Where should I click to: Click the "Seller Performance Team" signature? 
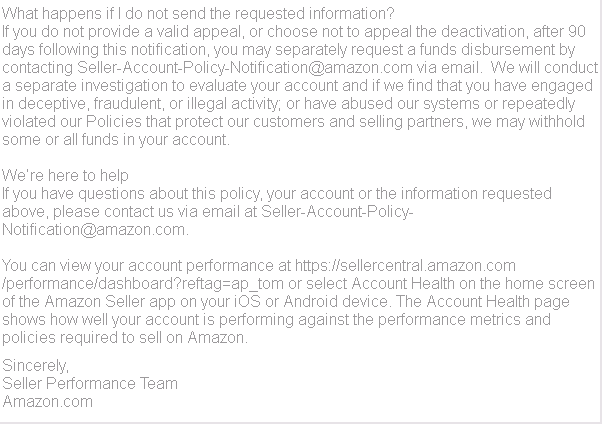point(90,383)
